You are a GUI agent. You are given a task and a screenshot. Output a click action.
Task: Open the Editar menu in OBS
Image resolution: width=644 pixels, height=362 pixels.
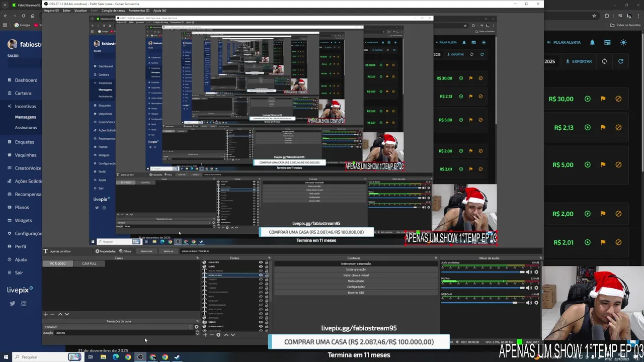click(66, 11)
